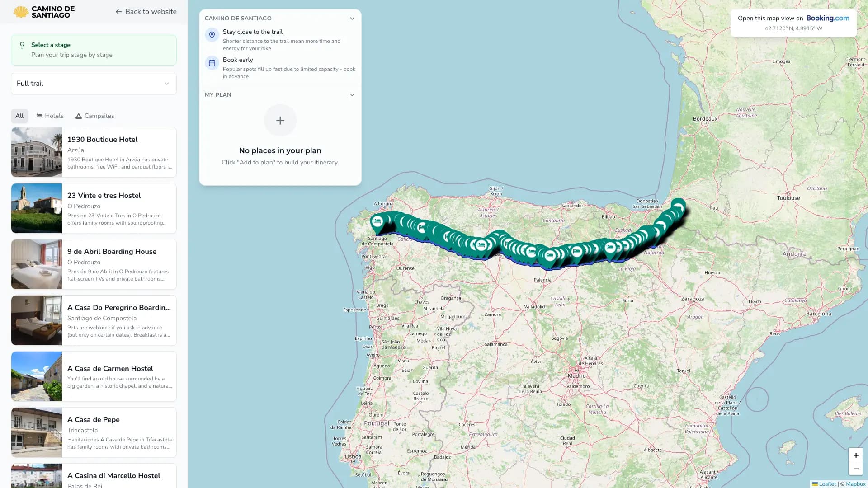
Task: Click the back arrow next to Back to website
Action: click(118, 12)
